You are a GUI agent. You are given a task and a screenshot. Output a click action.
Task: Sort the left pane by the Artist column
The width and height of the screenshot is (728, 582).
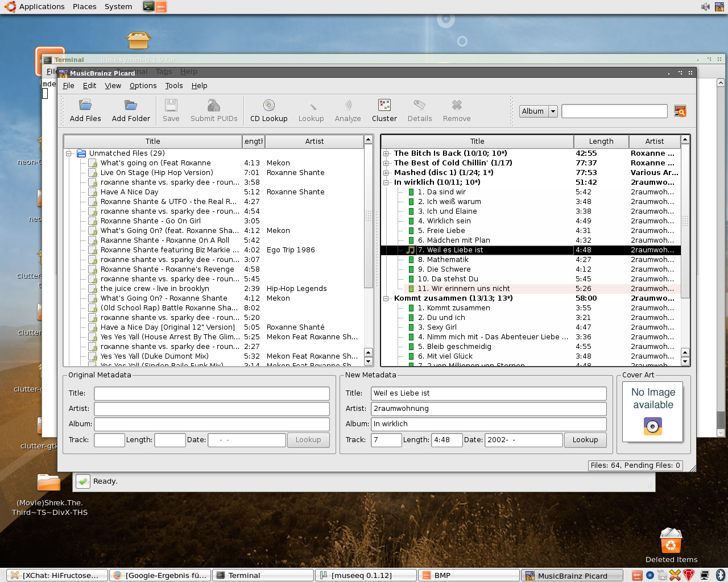[x=314, y=142]
